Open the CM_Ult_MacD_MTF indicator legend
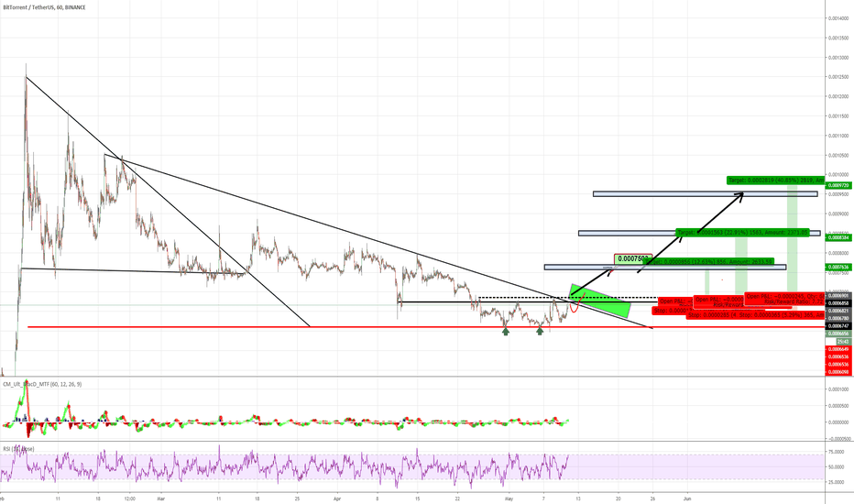The width and height of the screenshot is (854, 504). coord(42,384)
